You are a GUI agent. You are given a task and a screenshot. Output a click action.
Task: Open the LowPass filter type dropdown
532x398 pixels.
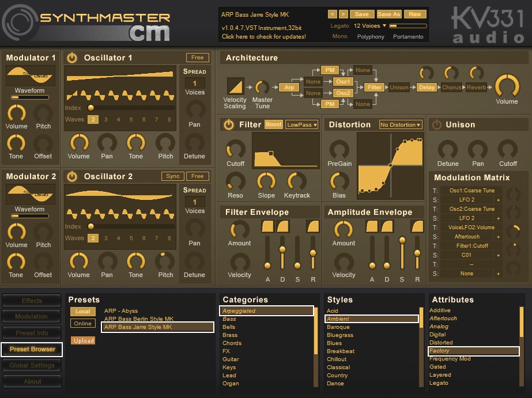(x=301, y=125)
